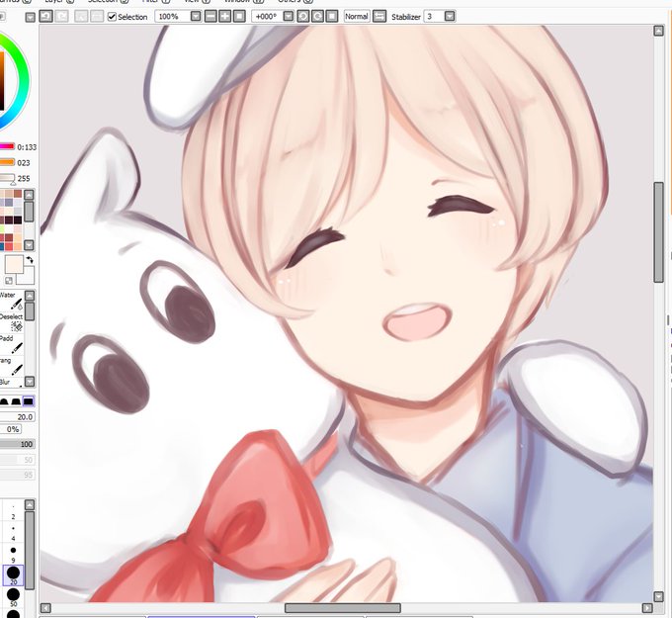Select the Deselect tool
The width and height of the screenshot is (672, 618).
[12, 322]
